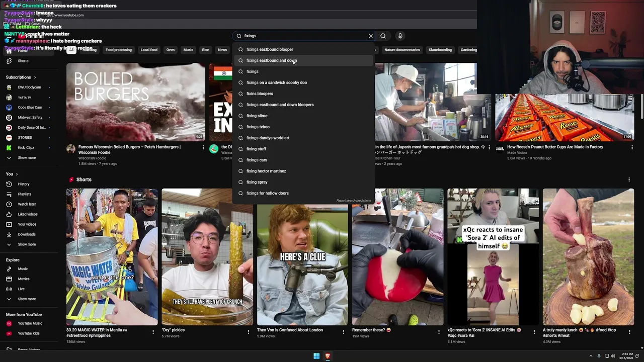Open options menu for Reese's factory video
The width and height of the screenshot is (644, 362).
(x=632, y=148)
